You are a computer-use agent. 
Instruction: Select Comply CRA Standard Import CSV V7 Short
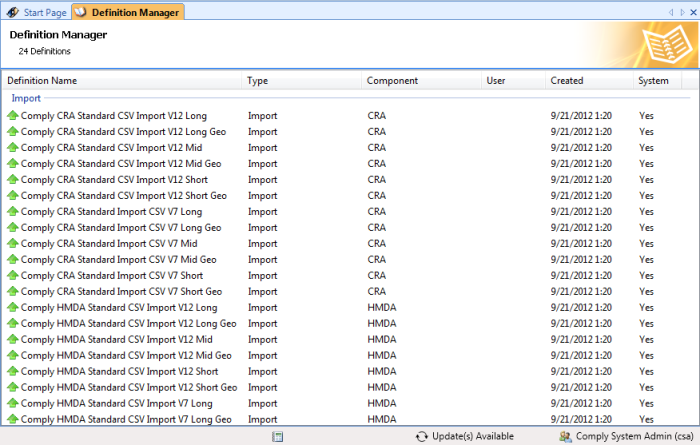(x=112, y=275)
